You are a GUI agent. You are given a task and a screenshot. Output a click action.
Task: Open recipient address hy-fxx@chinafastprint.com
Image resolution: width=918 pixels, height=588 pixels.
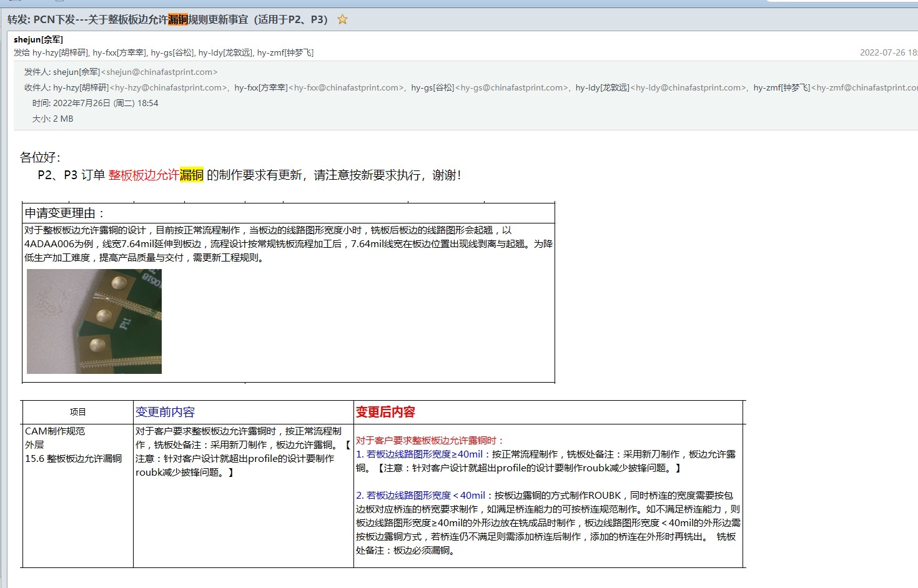click(347, 87)
